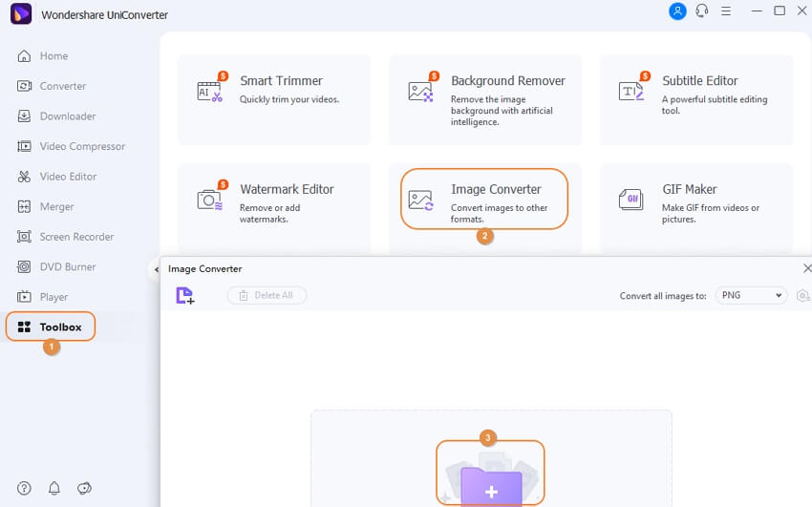Click the Toolbox grid icon
The image size is (812, 507).
(x=24, y=327)
